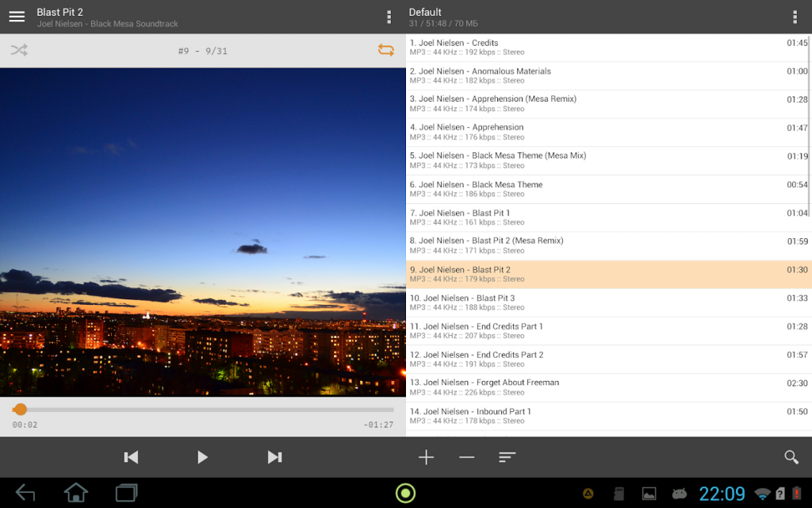812x508 pixels.
Task: Open search with the magnifier icon
Action: click(x=791, y=457)
